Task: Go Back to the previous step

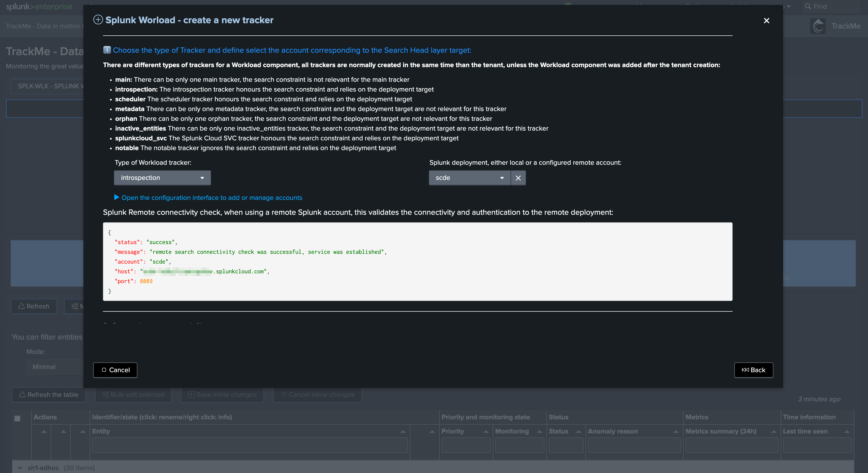Action: (753, 370)
